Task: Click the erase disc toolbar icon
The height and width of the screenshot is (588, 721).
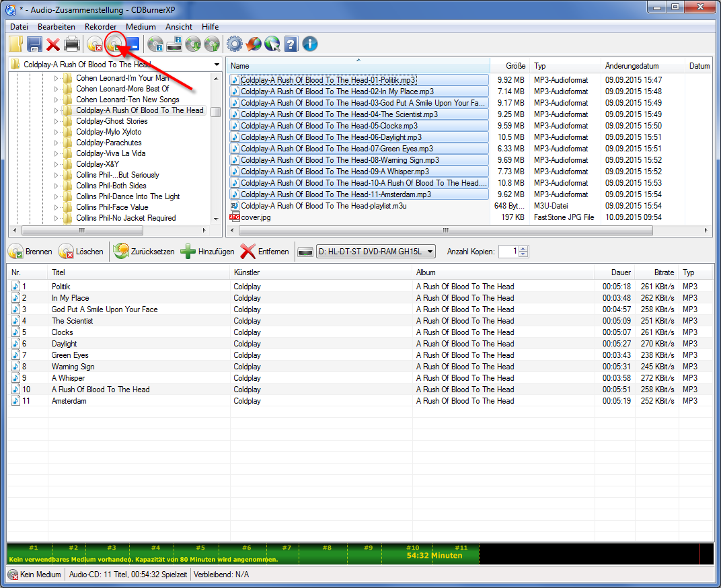Action: click(95, 44)
